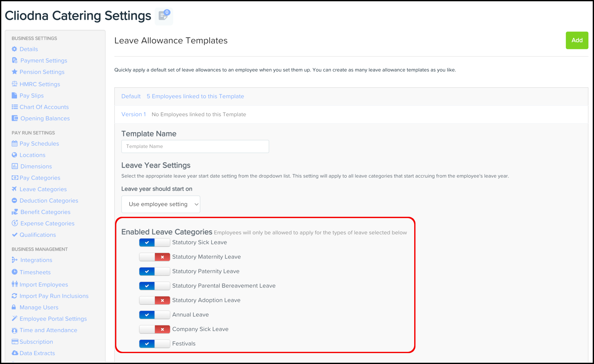Click the calendar icon for Pay Schedules
This screenshot has width=594, height=364.
[x=14, y=143]
